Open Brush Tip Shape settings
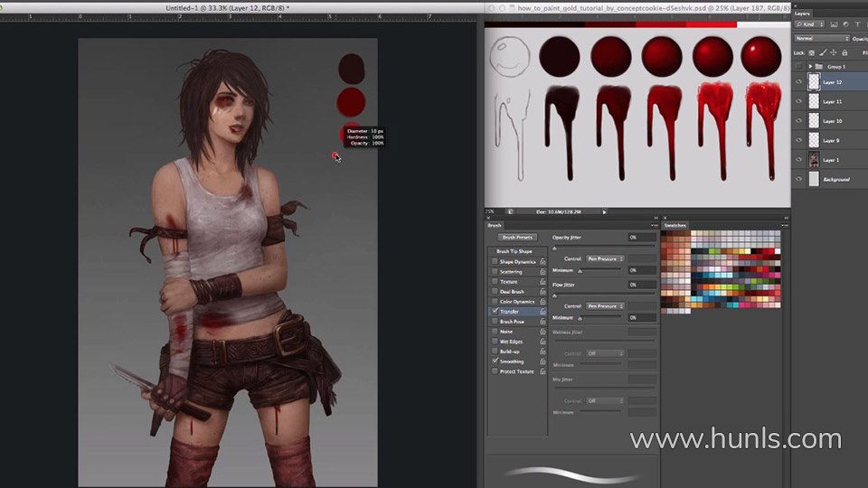The width and height of the screenshot is (868, 488). [514, 250]
